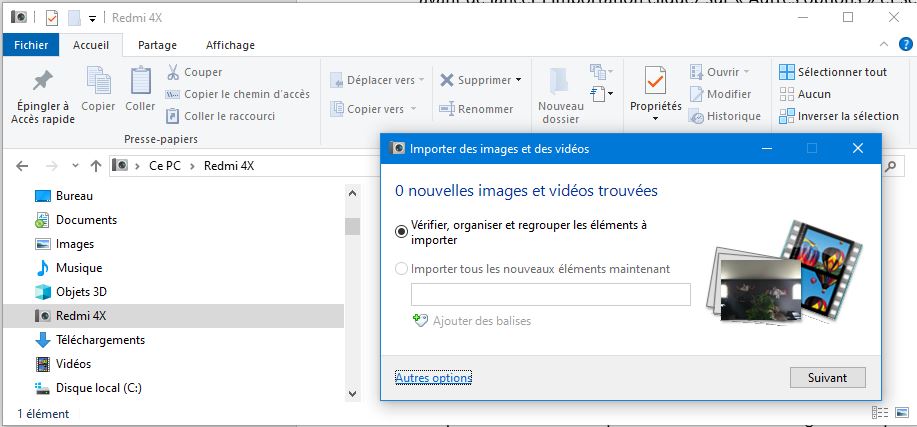Click the navigation pane scroll down arrow

[x=352, y=394]
